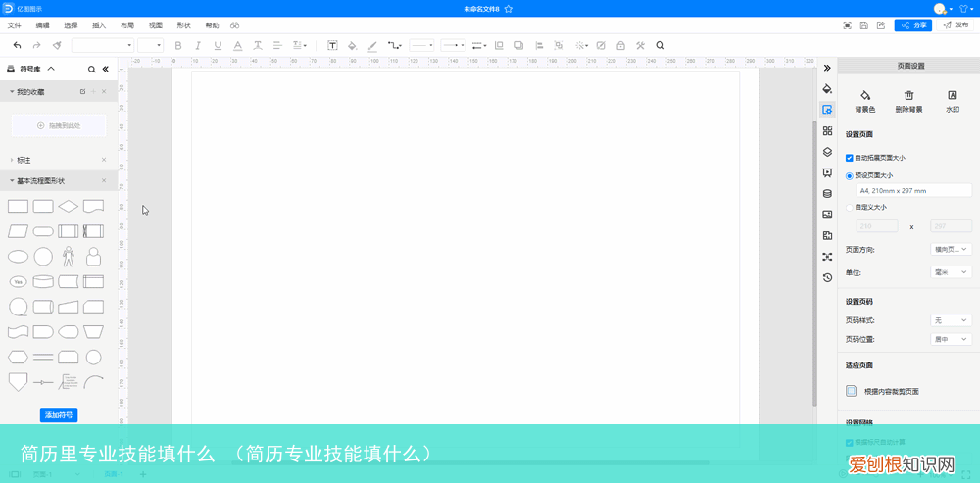Image resolution: width=980 pixels, height=483 pixels.
Task: Click the blue 分享 button
Action: (x=913, y=25)
